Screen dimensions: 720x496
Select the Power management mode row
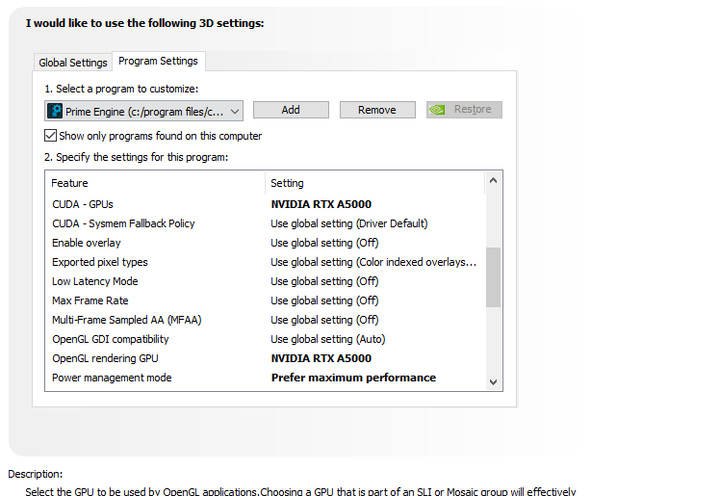point(112,378)
